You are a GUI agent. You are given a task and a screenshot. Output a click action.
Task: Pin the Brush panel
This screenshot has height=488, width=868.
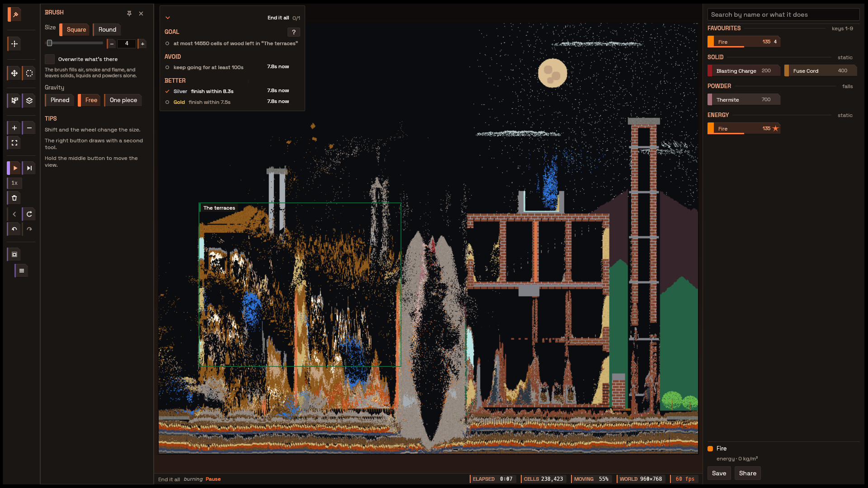click(129, 14)
